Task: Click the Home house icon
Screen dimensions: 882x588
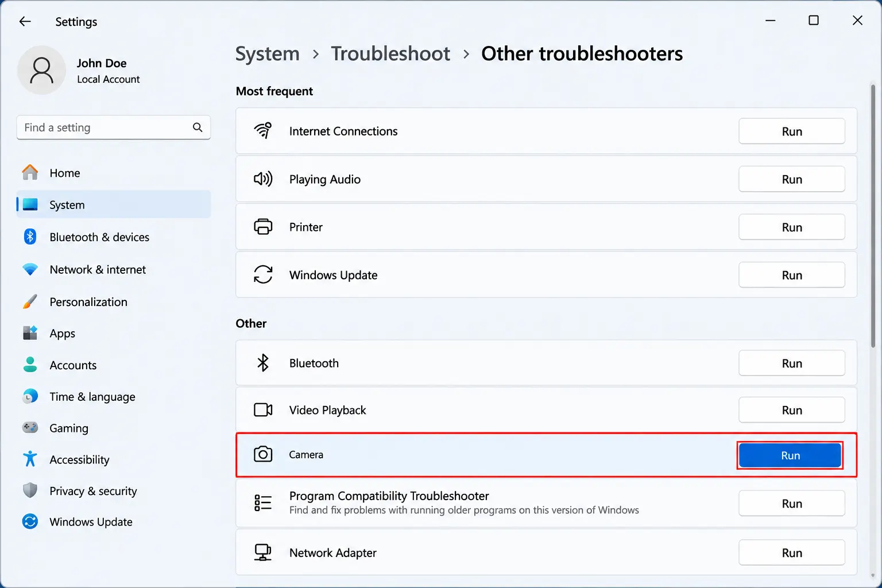Action: tap(30, 172)
